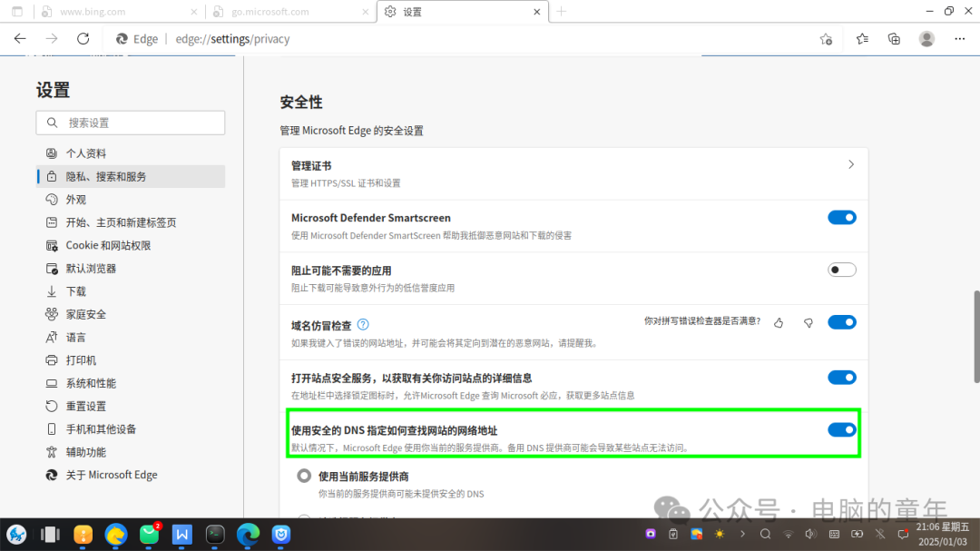Open the system launcher in taskbar

pos(17,535)
